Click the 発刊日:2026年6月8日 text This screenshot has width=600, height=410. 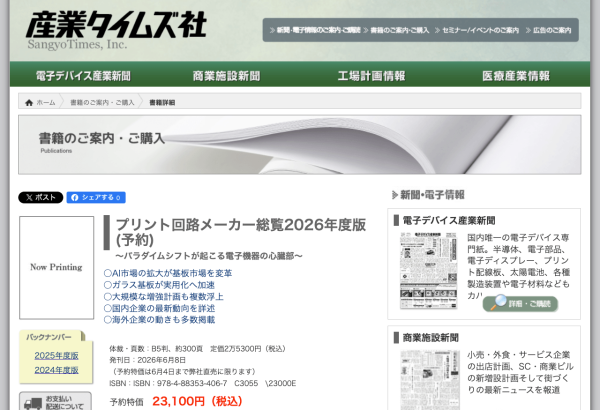pos(147,360)
